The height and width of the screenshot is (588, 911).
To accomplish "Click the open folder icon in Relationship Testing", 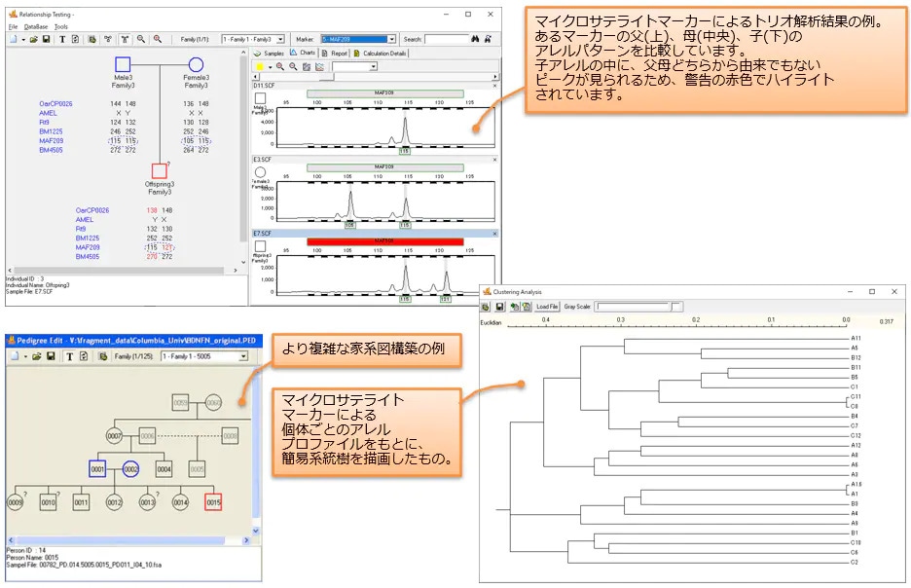I will [33, 39].
